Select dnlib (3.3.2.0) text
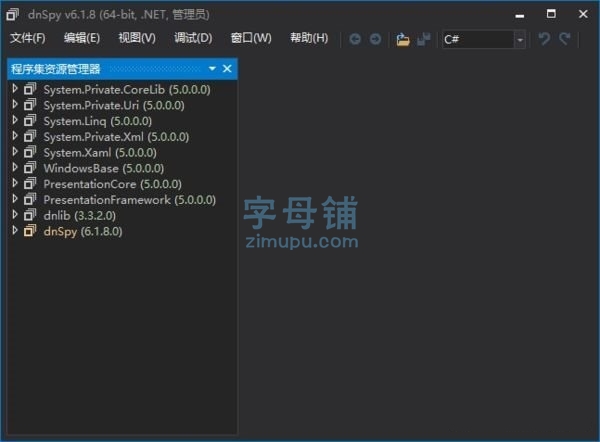Image resolution: width=600 pixels, height=442 pixels. tap(80, 215)
